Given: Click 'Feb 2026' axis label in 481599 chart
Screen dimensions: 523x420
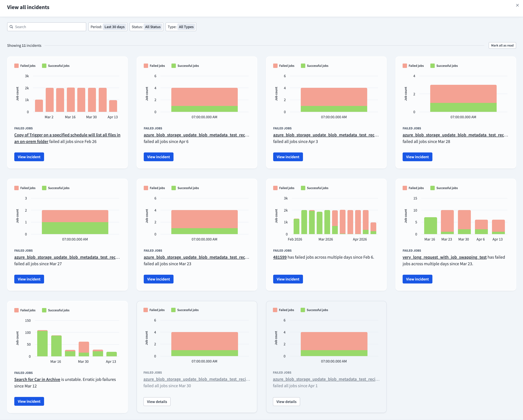Looking at the screenshot, I should click(x=295, y=239).
